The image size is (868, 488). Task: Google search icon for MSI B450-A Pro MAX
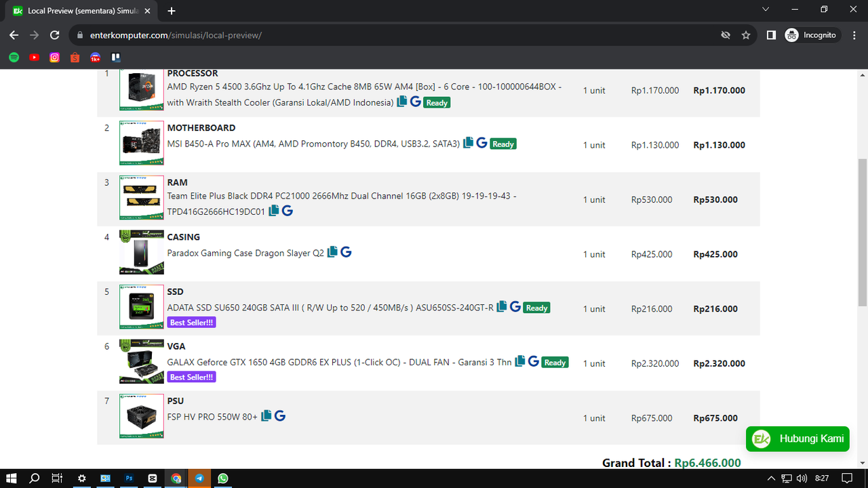[481, 143]
